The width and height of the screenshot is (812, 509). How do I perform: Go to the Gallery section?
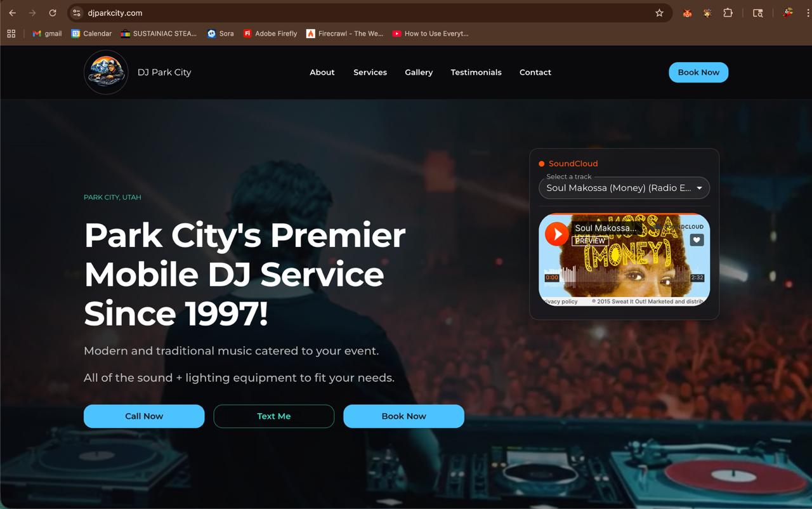(419, 72)
